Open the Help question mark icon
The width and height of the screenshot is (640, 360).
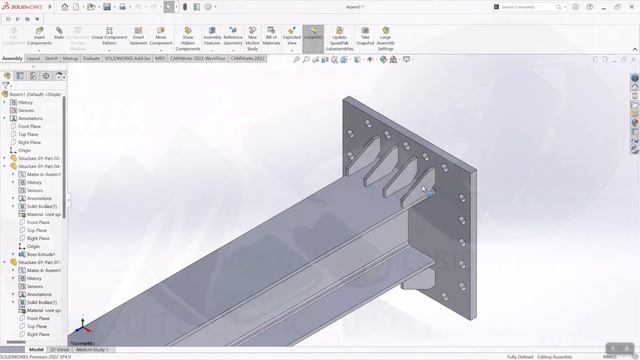tap(589, 7)
